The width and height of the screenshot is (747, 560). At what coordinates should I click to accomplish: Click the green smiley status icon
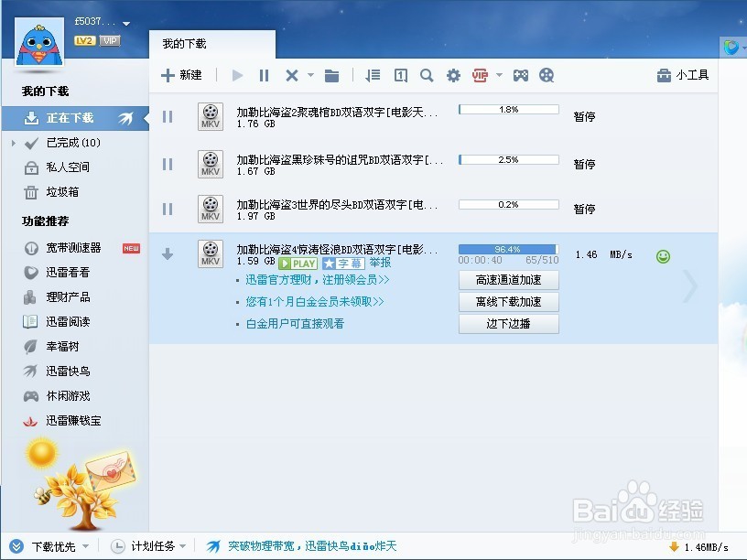pyautogui.click(x=663, y=256)
